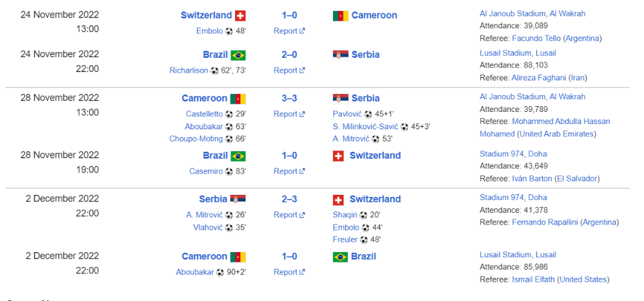The height and width of the screenshot is (301, 644).
Task: Open the Shaqiri player link
Action: (345, 215)
